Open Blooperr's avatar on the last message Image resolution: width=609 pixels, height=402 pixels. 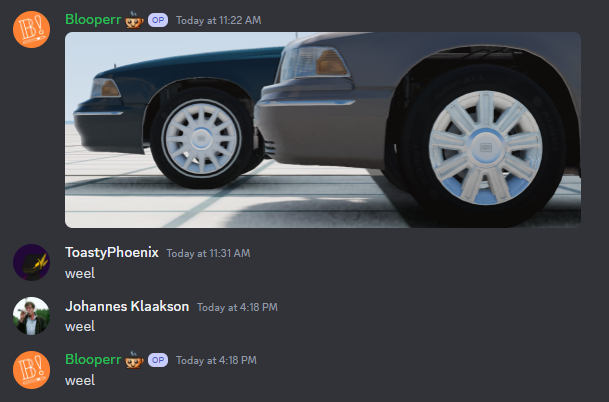tap(31, 370)
